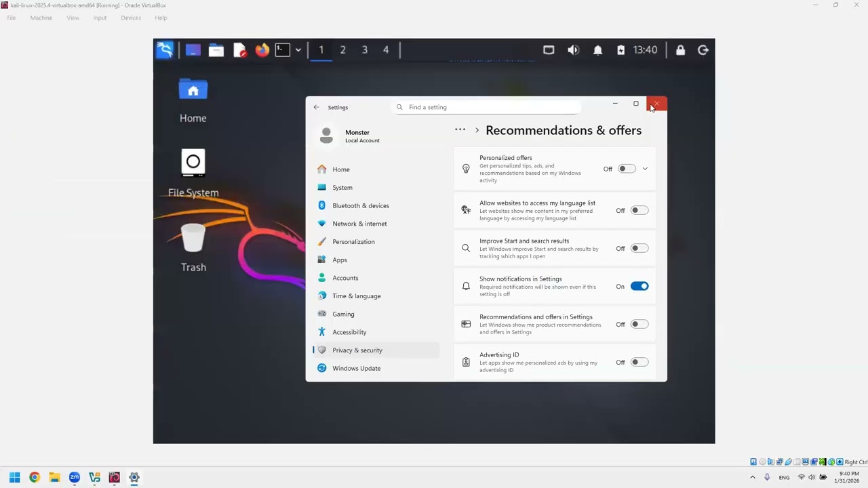This screenshot has width=868, height=488.
Task: Click the 13:40 clock in Kali panel
Action: click(645, 49)
